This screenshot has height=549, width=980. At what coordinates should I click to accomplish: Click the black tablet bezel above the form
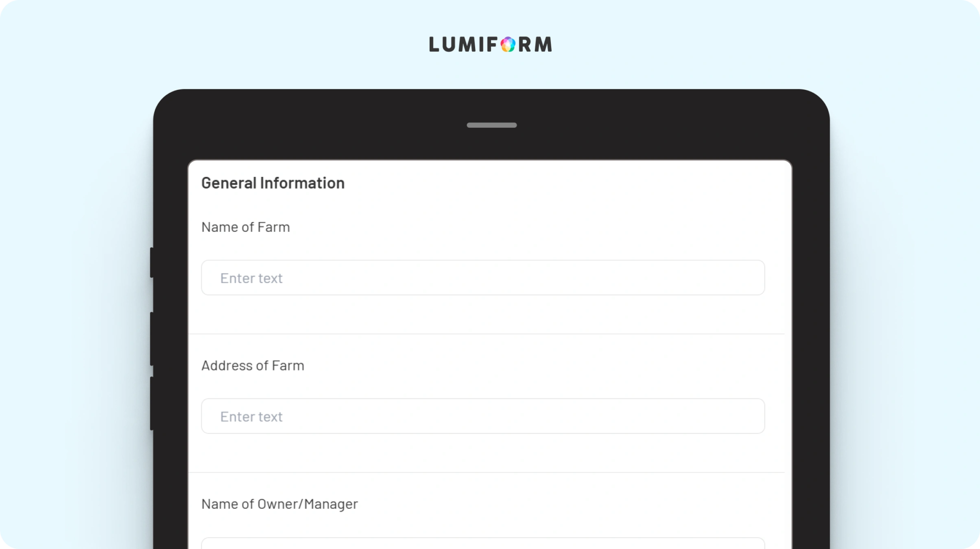tap(491, 143)
